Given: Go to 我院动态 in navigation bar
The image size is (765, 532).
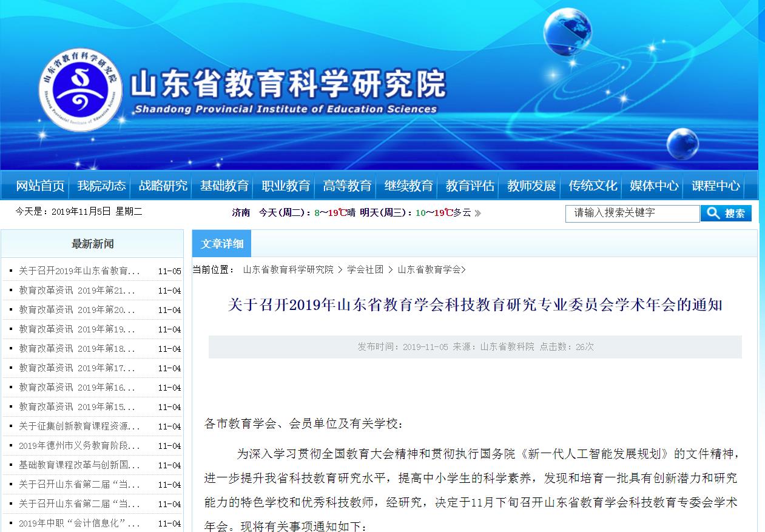Looking at the screenshot, I should coord(101,186).
